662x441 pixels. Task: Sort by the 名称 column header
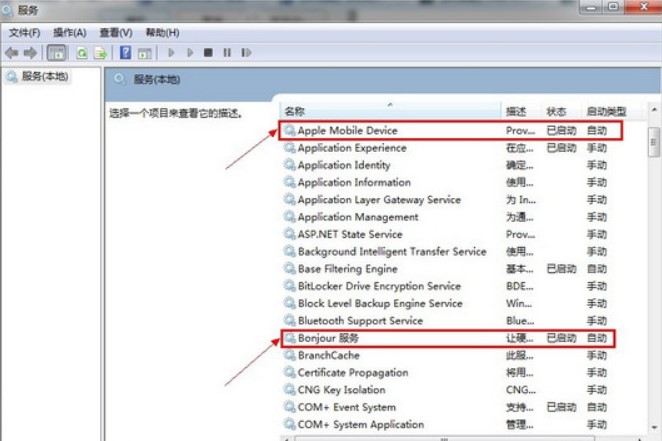(390, 111)
